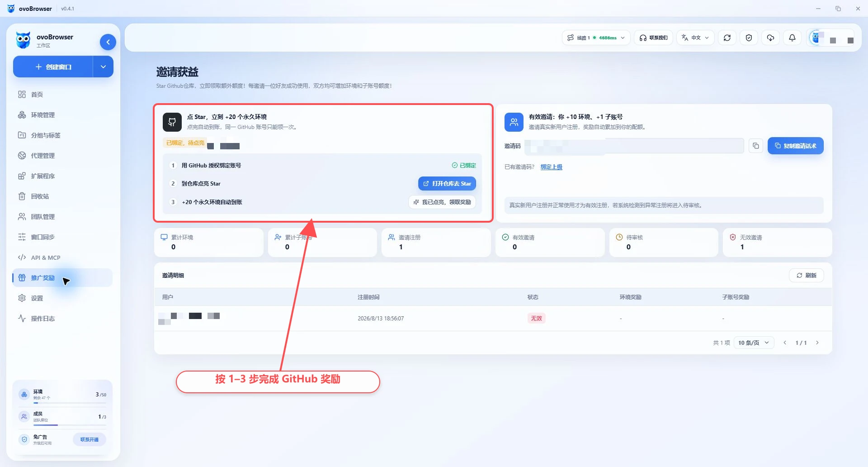Go to the previous page arrow
Image resolution: width=868 pixels, height=467 pixels.
785,343
